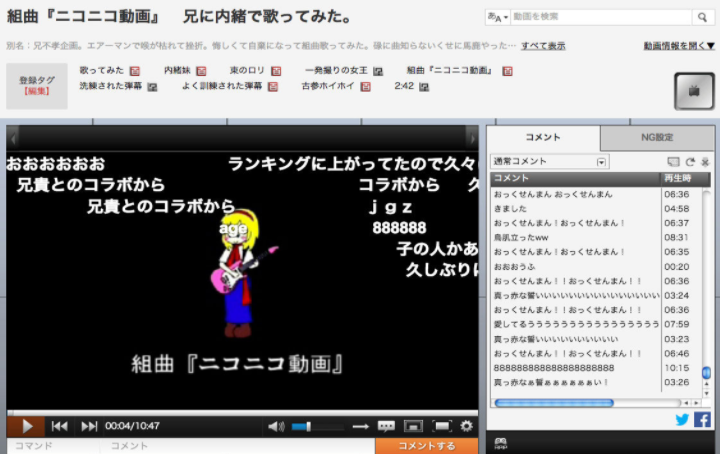Refresh the comment list icon

(x=690, y=162)
